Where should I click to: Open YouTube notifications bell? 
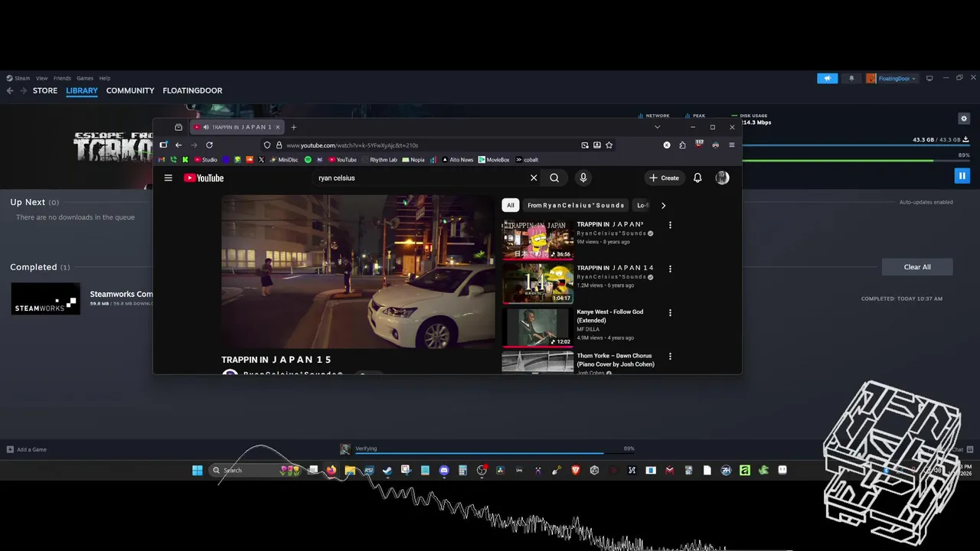[697, 178]
